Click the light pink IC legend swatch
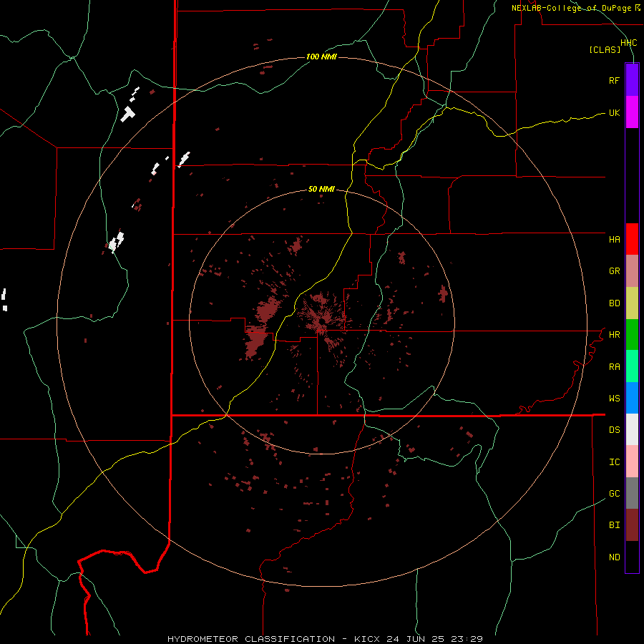Image resolution: width=644 pixels, height=644 pixels. coord(632,462)
